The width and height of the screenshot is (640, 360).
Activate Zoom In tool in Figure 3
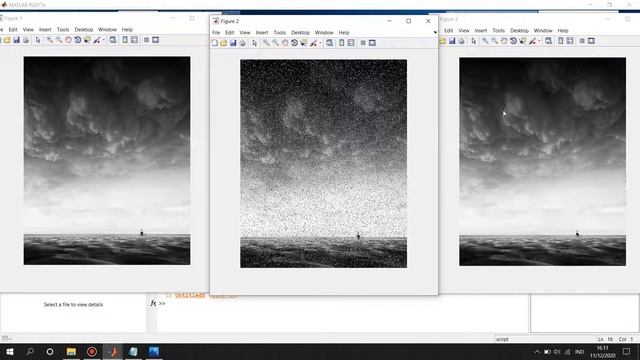[x=485, y=41]
